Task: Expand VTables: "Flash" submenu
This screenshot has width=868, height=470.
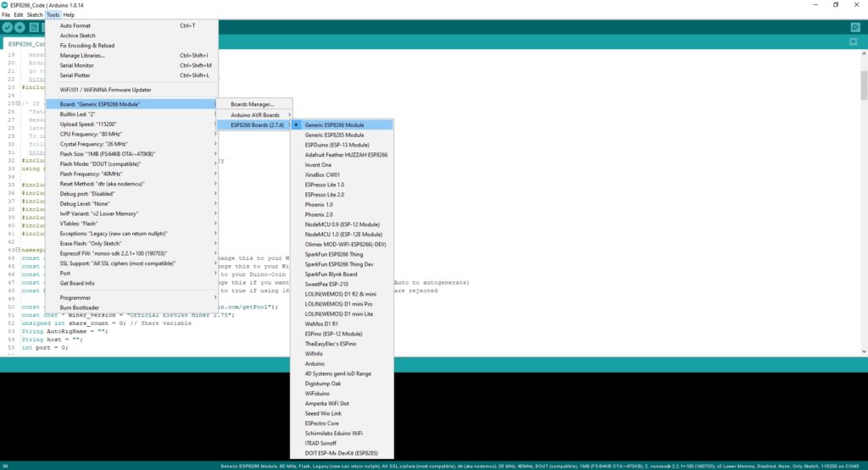Action: click(x=131, y=224)
